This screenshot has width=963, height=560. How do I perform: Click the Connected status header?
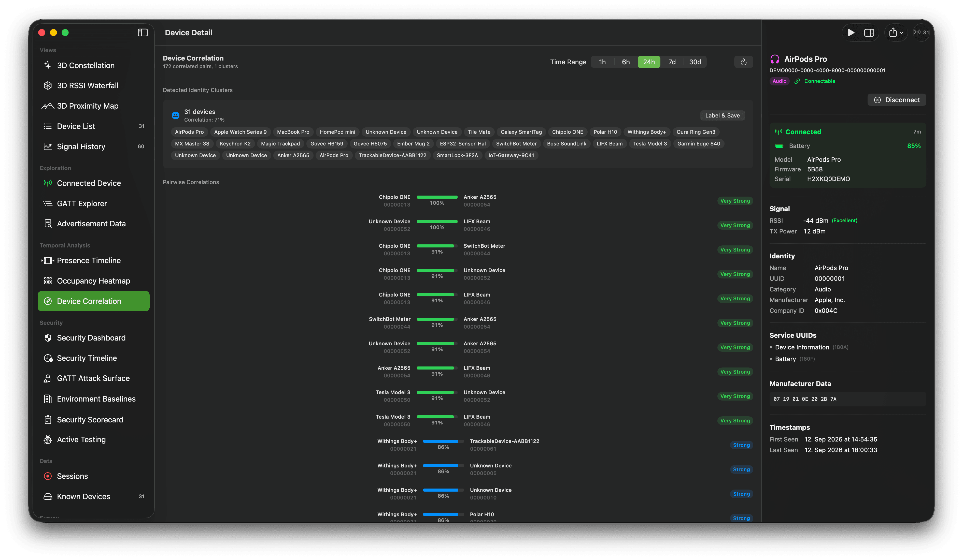click(803, 132)
